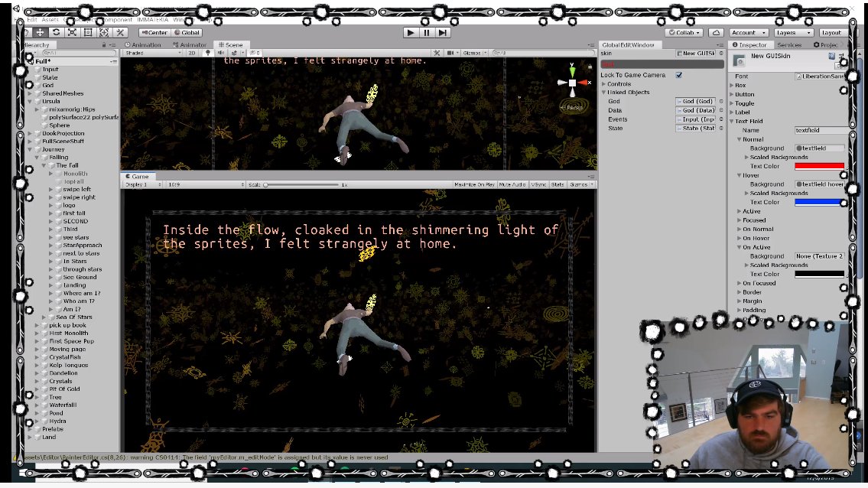The image size is (868, 488).
Task: Select the Rect Transform tool
Action: [88, 33]
